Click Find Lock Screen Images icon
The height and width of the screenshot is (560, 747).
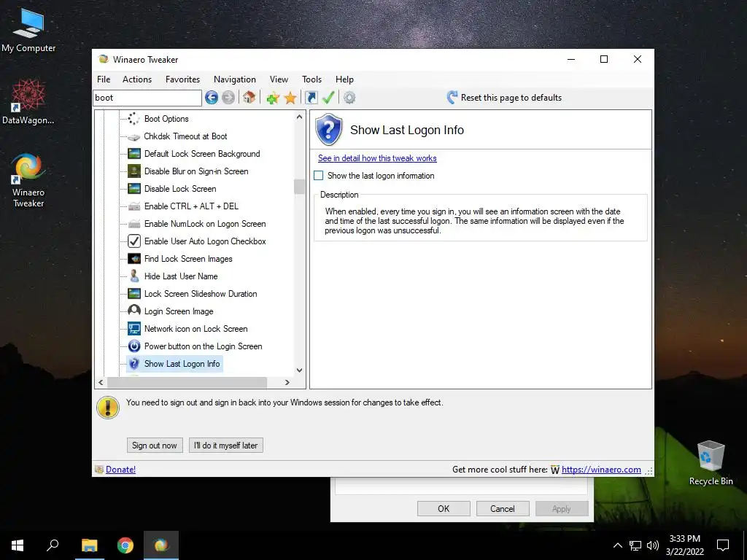tap(134, 259)
